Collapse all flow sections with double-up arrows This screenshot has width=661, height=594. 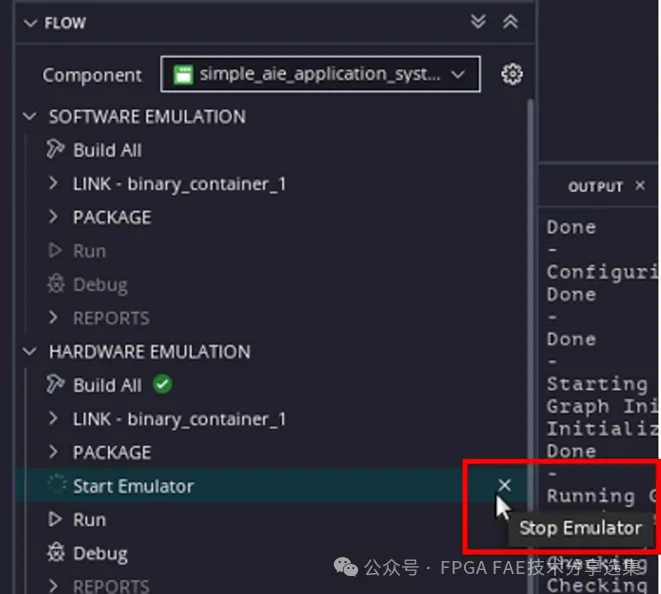[510, 22]
